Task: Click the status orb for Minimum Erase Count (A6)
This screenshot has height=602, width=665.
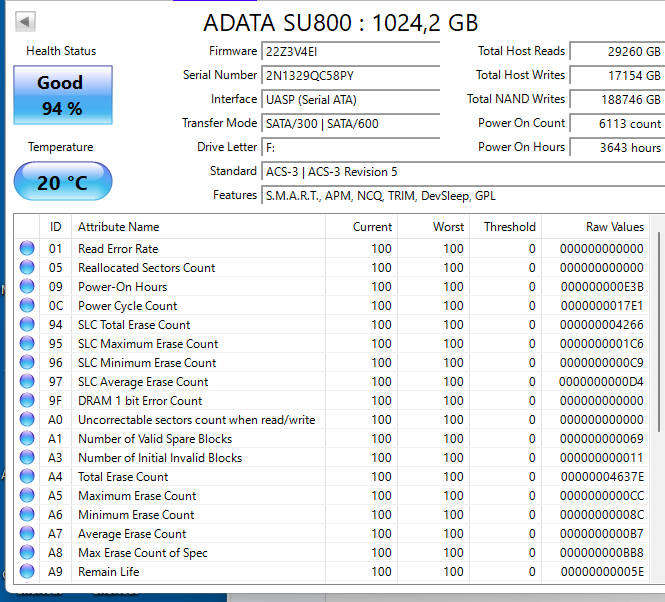Action: [x=27, y=514]
